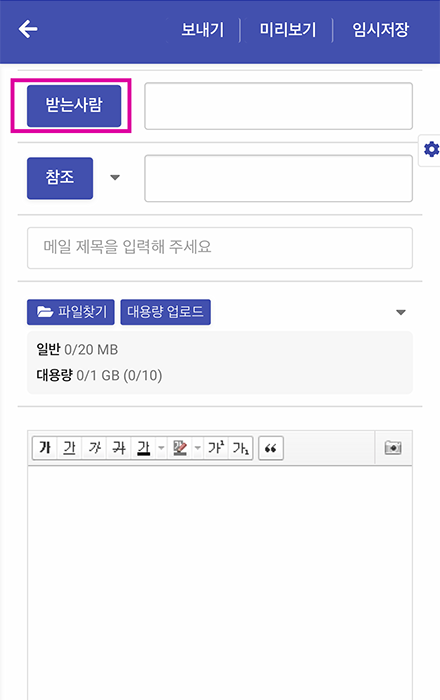
Task: Apply superscript formatting icon
Action: pyautogui.click(x=216, y=448)
